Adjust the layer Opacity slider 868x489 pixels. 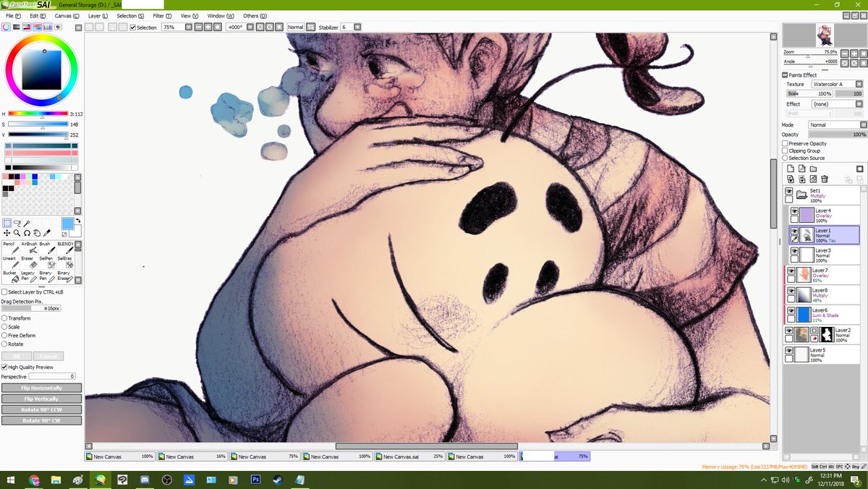point(837,135)
